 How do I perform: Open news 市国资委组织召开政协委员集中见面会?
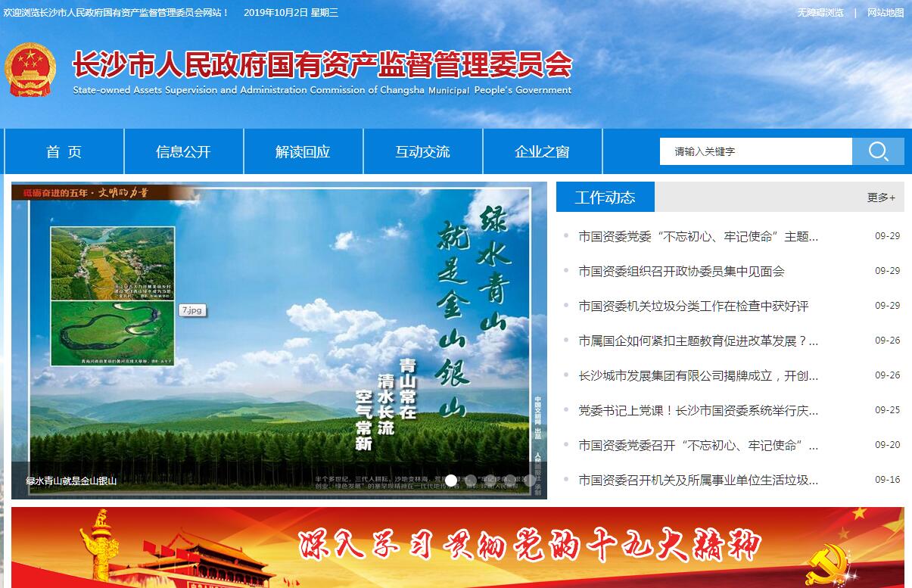point(681,271)
